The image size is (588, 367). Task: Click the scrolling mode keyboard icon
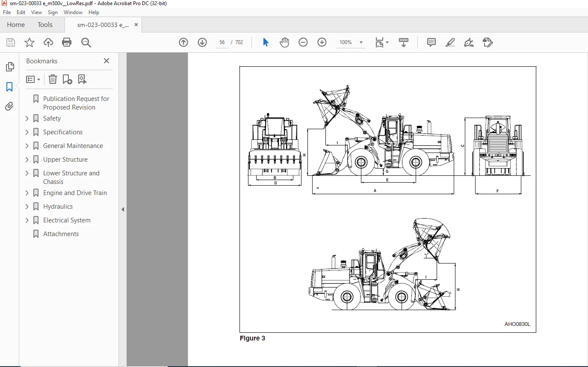pos(404,42)
